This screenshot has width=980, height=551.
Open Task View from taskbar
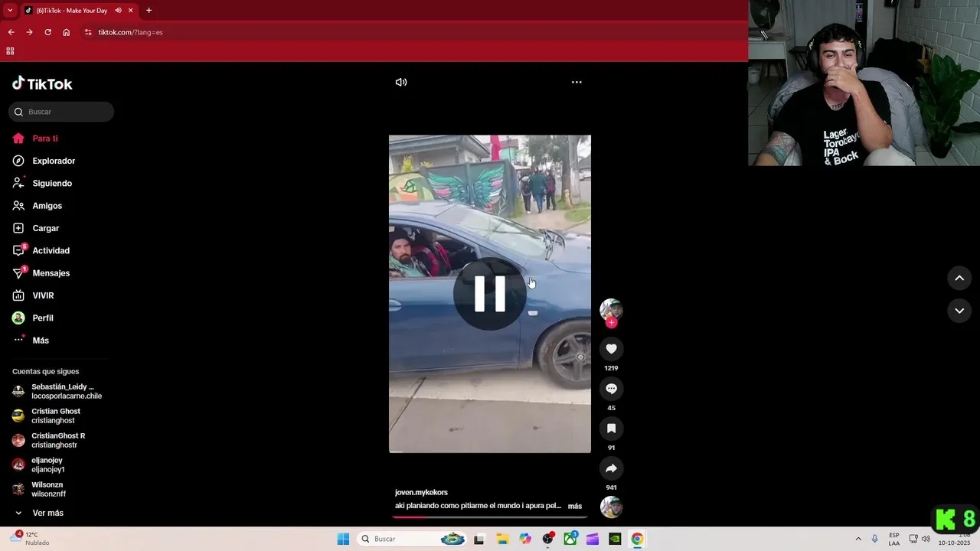coord(479,539)
